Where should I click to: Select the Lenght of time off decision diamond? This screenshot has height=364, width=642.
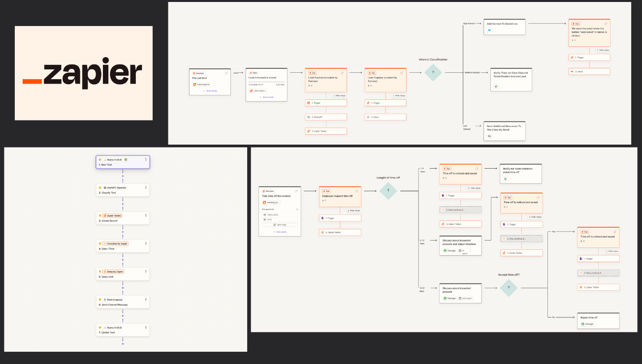point(388,191)
